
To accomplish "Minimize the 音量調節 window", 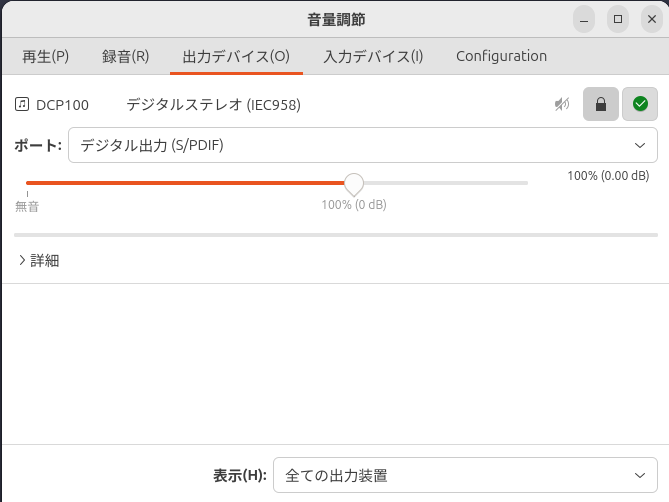I will click(584, 19).
